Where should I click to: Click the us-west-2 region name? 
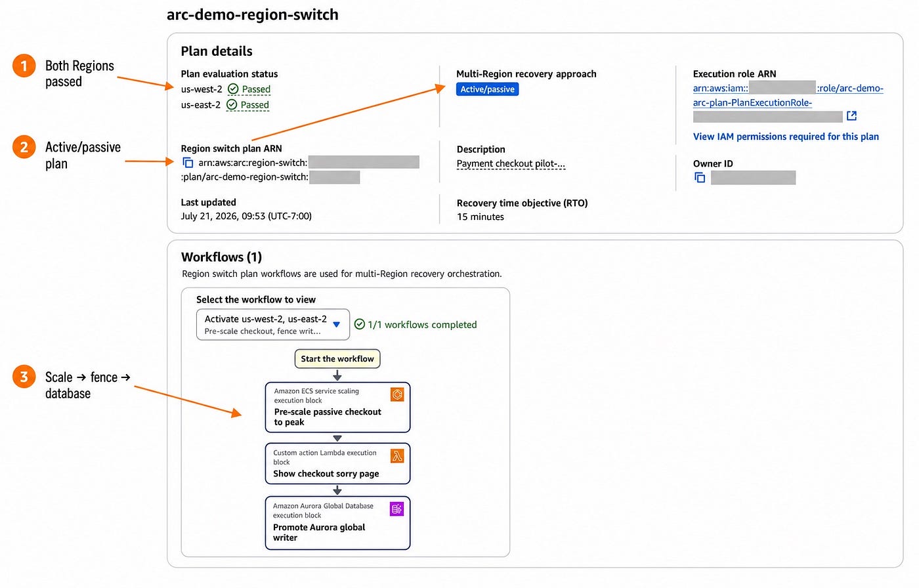202,89
